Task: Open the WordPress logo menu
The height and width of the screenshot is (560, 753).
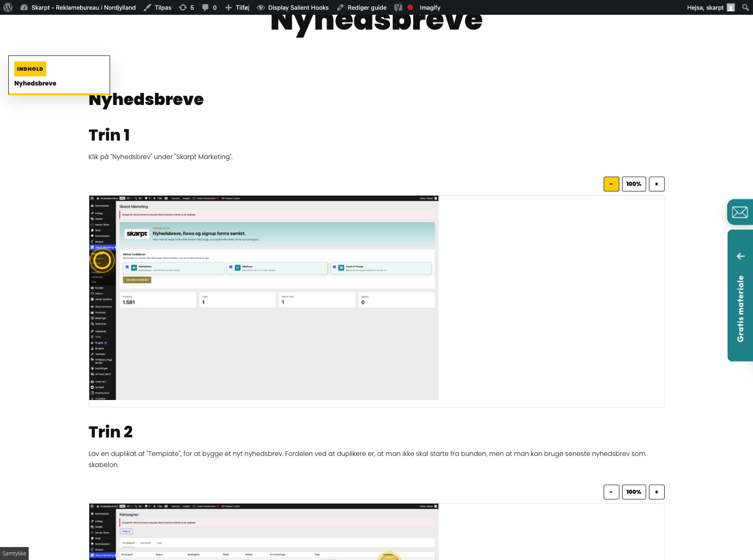Action: [8, 7]
